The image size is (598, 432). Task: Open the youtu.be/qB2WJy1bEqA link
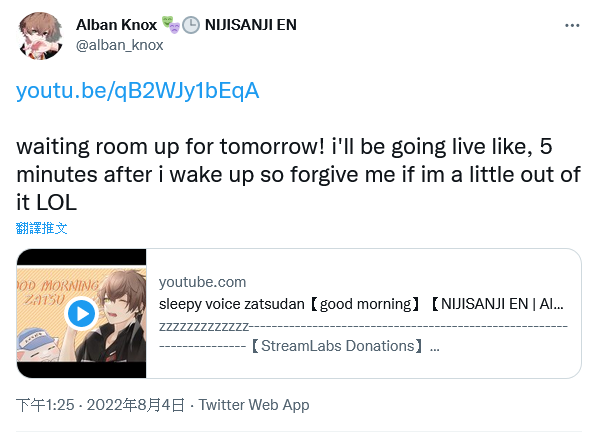click(138, 91)
